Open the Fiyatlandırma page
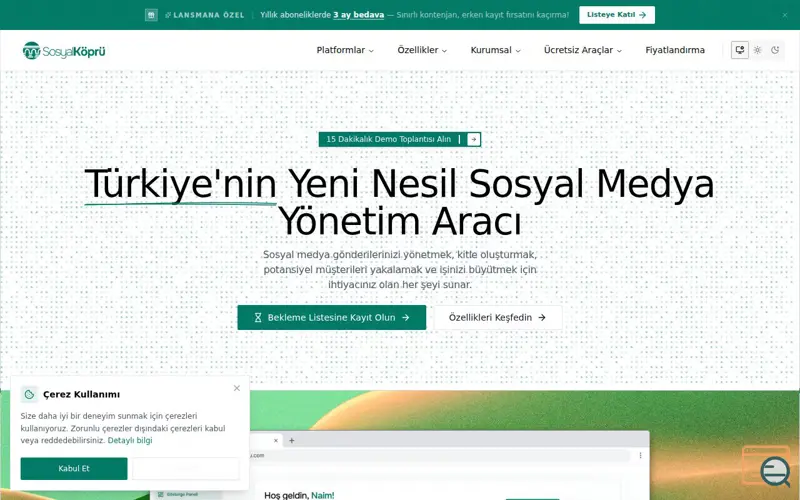Screen dimensions: 800x500 click(x=674, y=50)
